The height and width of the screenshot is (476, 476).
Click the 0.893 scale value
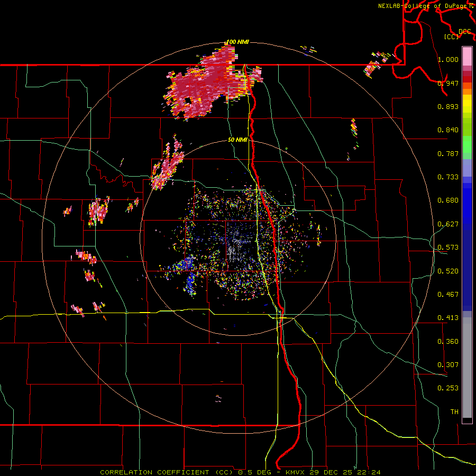(448, 106)
